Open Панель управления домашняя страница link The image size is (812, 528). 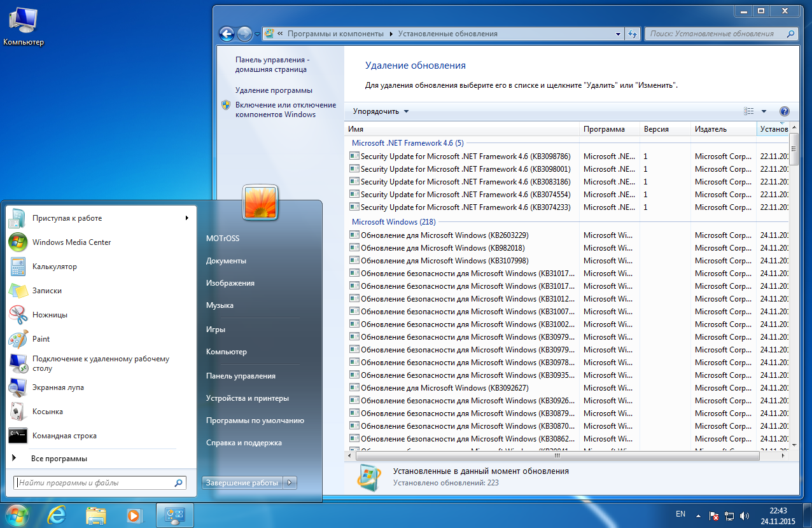pos(272,64)
